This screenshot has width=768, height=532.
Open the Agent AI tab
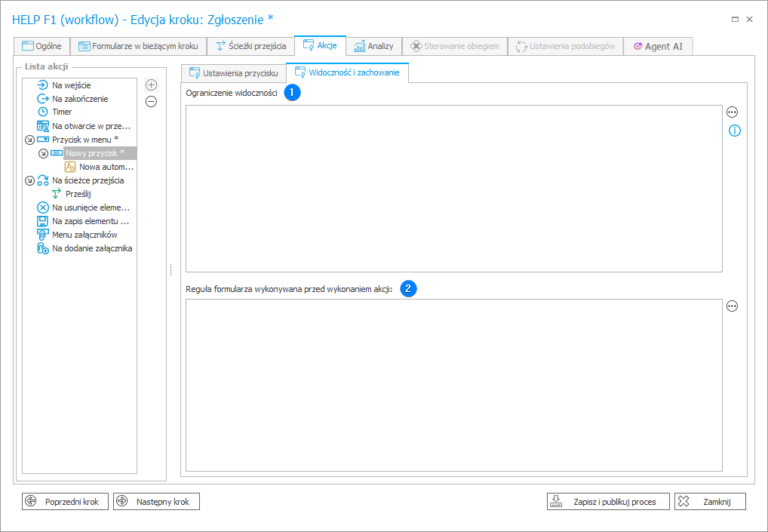(x=658, y=46)
